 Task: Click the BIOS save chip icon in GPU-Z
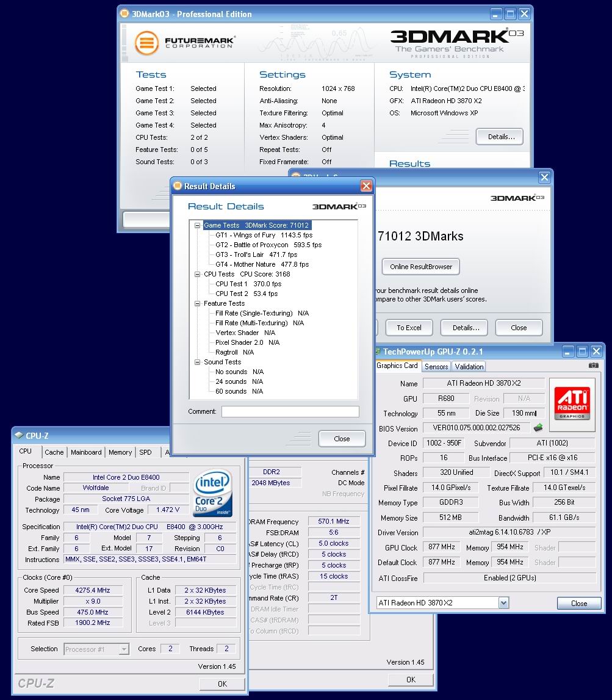click(538, 427)
